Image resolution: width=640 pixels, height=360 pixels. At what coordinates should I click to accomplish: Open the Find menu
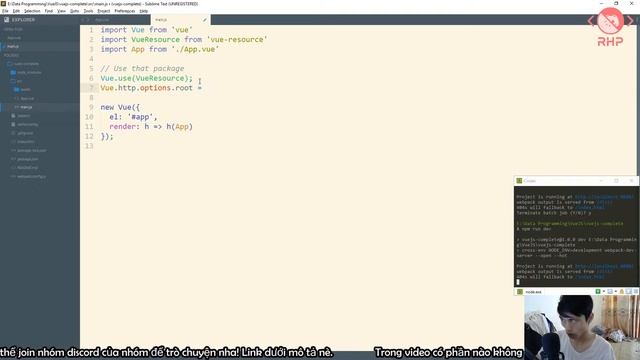point(49,11)
